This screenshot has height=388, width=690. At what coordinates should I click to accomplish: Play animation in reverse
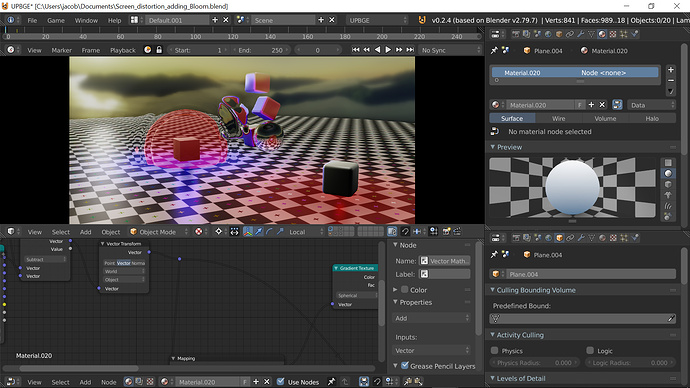click(x=377, y=50)
